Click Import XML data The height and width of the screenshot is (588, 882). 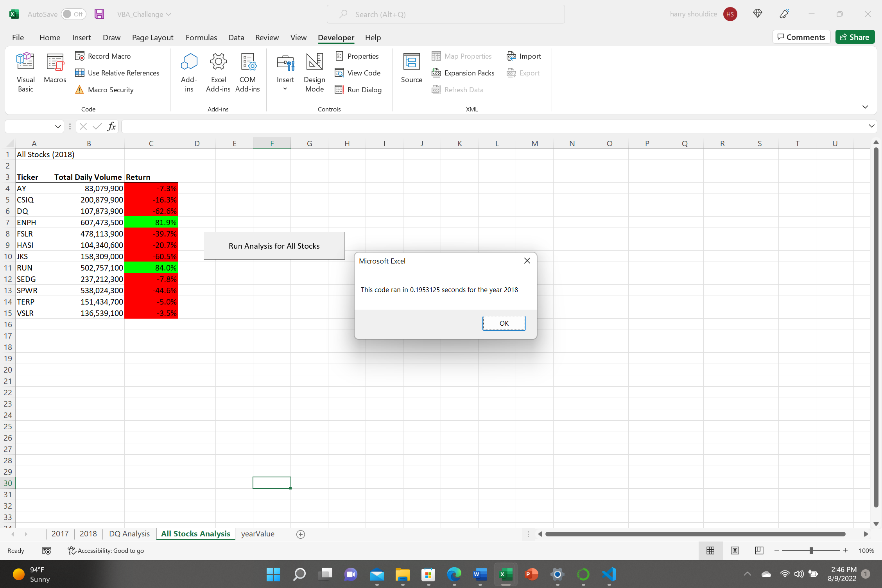point(524,56)
